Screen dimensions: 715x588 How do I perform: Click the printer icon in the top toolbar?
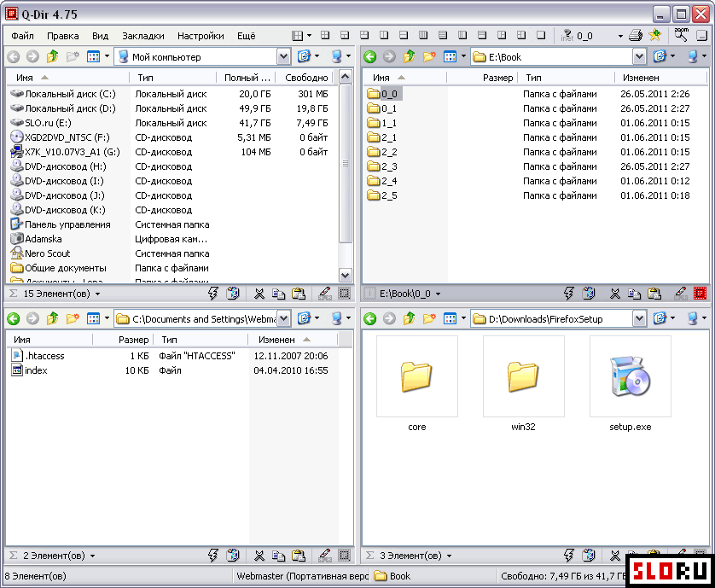pos(635,35)
